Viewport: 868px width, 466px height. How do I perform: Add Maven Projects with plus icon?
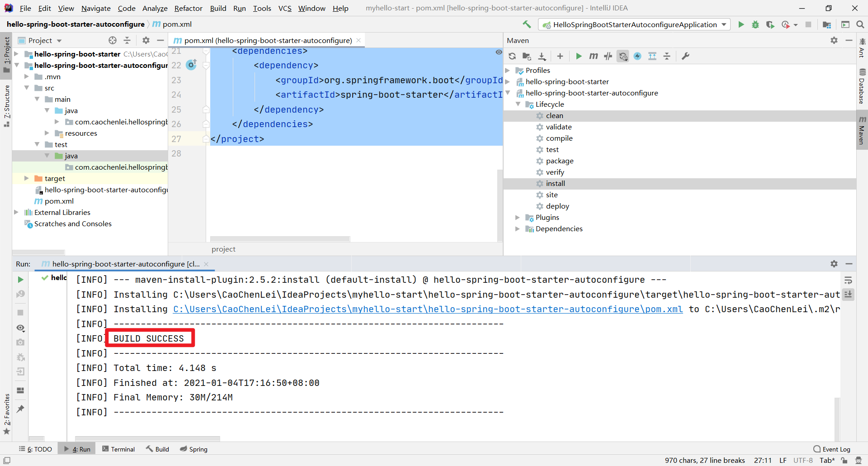click(x=560, y=56)
